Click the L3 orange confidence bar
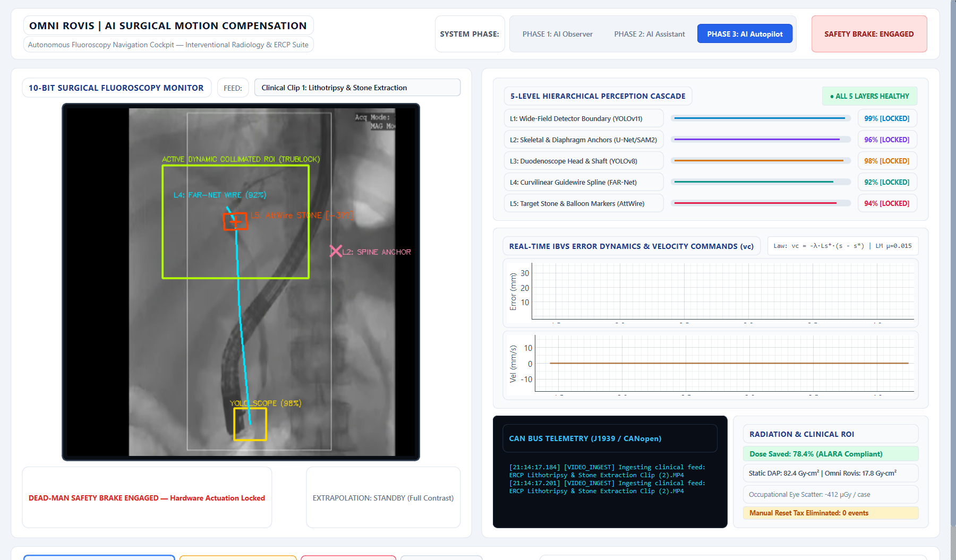The width and height of the screenshot is (956, 560). pyautogui.click(x=761, y=161)
